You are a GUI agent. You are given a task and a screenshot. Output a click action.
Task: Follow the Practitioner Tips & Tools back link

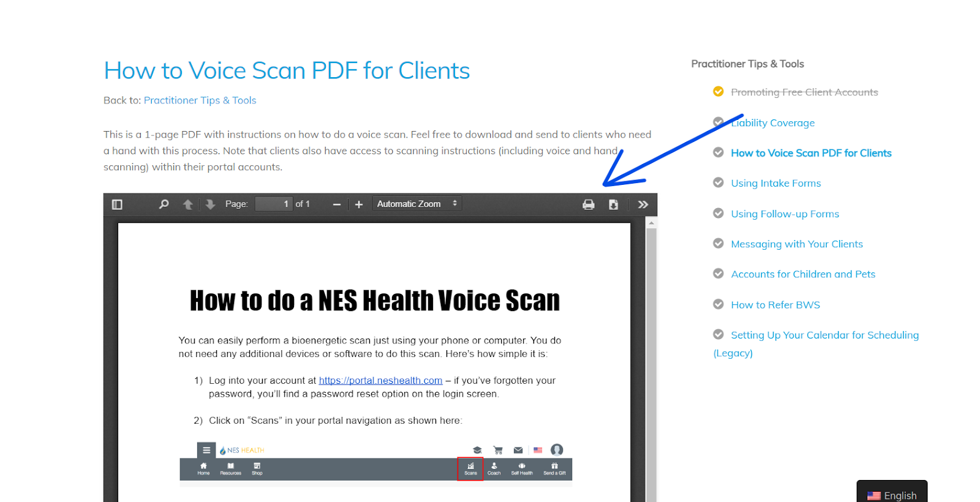pyautogui.click(x=200, y=100)
